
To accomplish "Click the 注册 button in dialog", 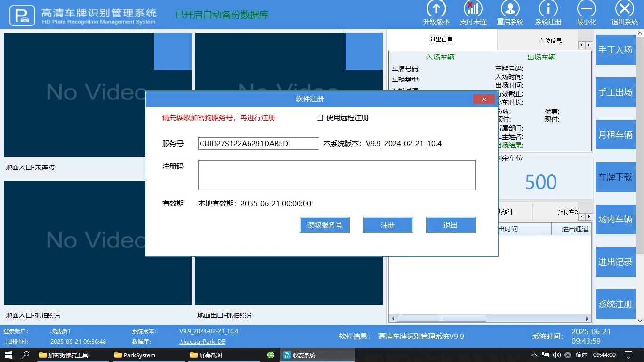I will [x=388, y=225].
